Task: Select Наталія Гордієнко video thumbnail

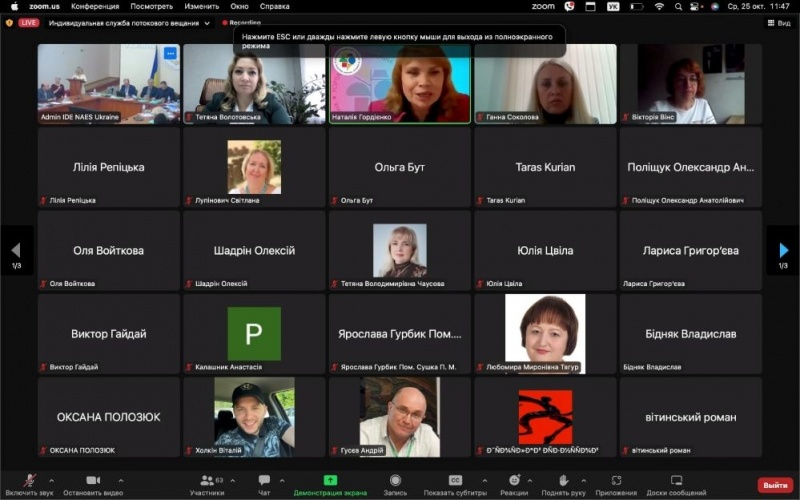Action: pos(400,83)
